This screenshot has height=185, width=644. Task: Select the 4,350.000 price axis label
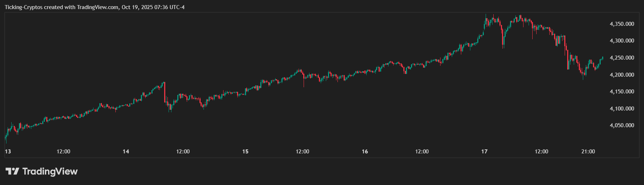[622, 24]
